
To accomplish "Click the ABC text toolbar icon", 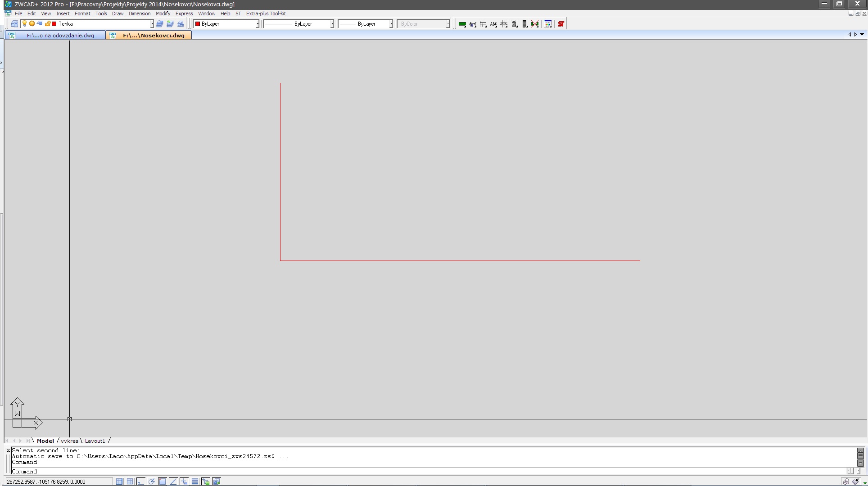I will pyautogui.click(x=493, y=24).
